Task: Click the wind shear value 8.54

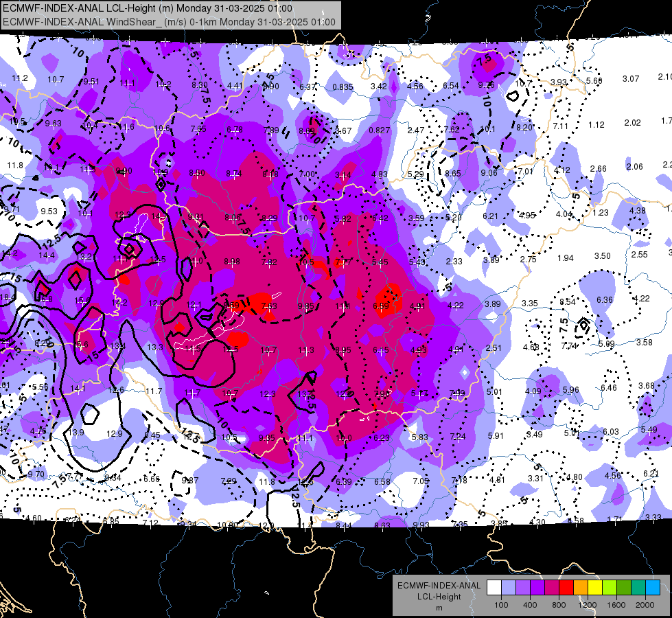Action: [568, 302]
